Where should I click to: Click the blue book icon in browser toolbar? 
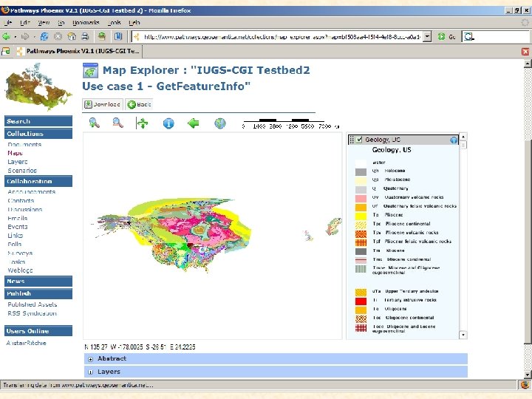pyautogui.click(x=117, y=36)
